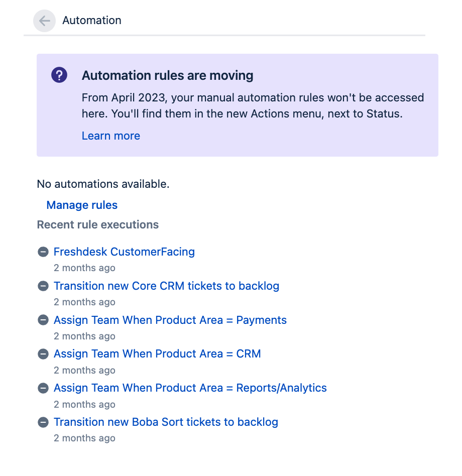Screen dimensions: 462x476
Task: Click the status icon beside Assign Team Payments rule
Action: point(43,320)
